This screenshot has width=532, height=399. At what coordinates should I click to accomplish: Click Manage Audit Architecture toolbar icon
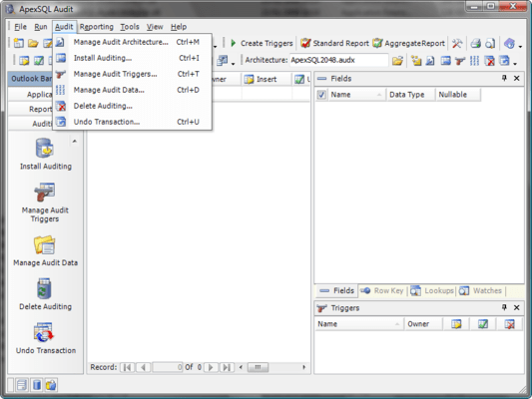coord(430,61)
